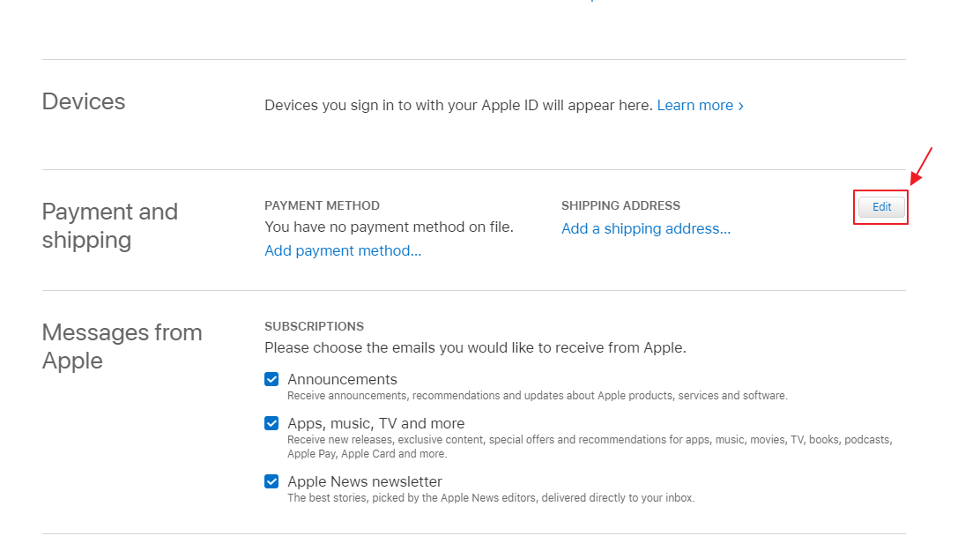The width and height of the screenshot is (980, 551).
Task: Click 'You have no payment method on file' text
Action: tap(389, 227)
